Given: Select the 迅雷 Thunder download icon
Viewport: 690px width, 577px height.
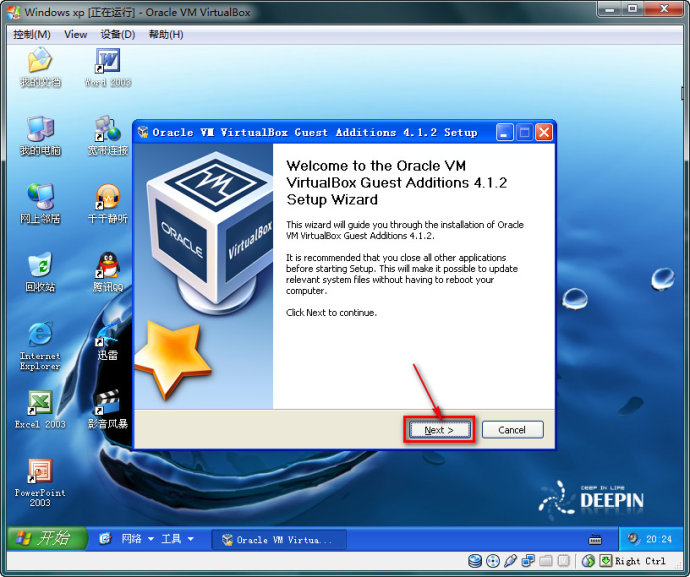Looking at the screenshot, I should (x=108, y=341).
